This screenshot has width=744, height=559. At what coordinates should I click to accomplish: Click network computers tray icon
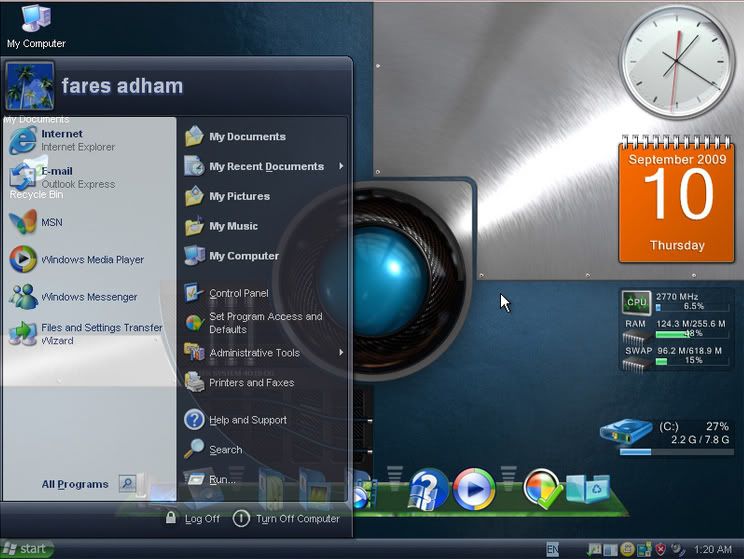(x=644, y=550)
